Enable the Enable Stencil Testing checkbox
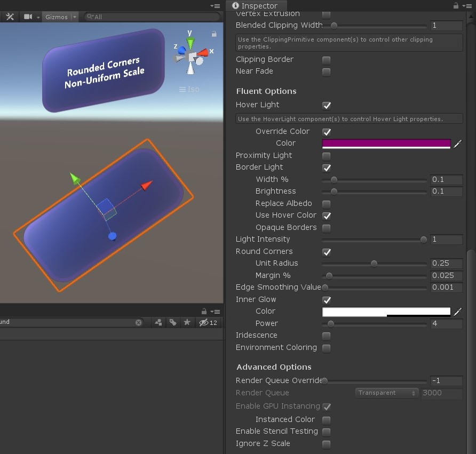476x454 pixels. coord(327,432)
